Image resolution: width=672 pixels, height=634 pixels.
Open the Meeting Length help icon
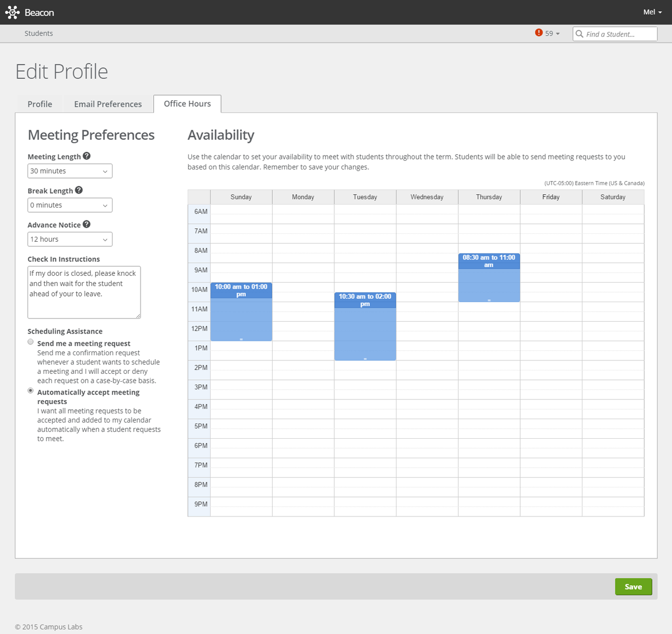(86, 156)
